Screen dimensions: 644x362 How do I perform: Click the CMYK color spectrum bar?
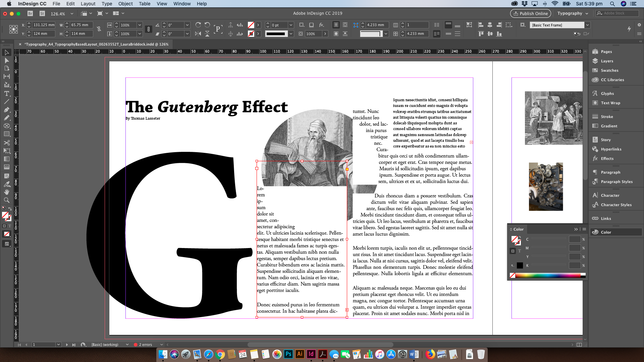point(548,276)
